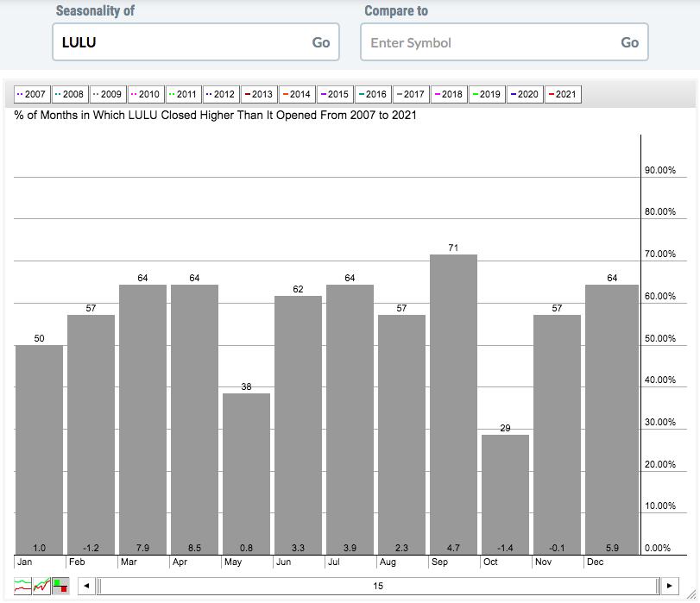The height and width of the screenshot is (603, 700).
Task: Select the separate-lines chart mode icon
Action: 22,587
